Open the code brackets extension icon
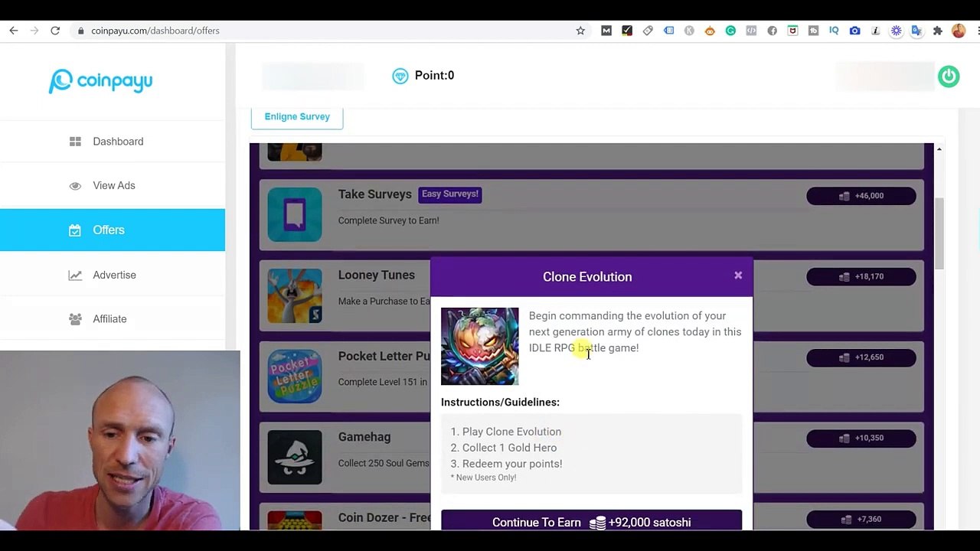980x551 pixels. pyautogui.click(x=751, y=31)
